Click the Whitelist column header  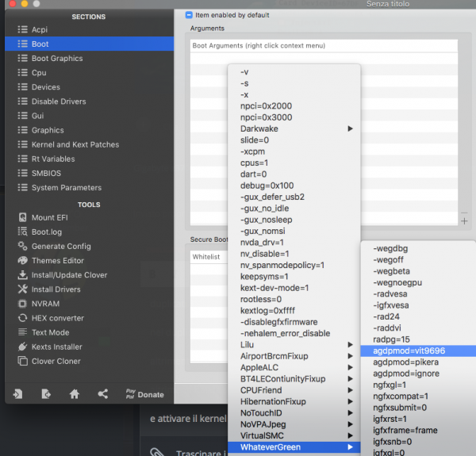pyautogui.click(x=209, y=257)
